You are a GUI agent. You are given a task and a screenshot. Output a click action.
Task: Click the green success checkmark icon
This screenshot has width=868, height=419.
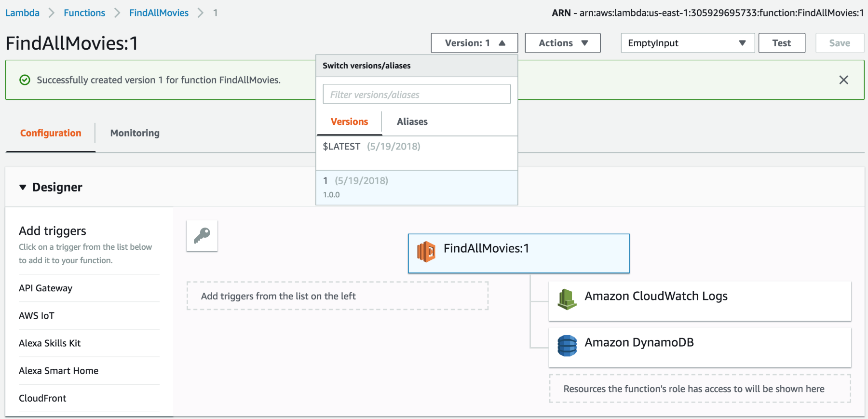(25, 80)
